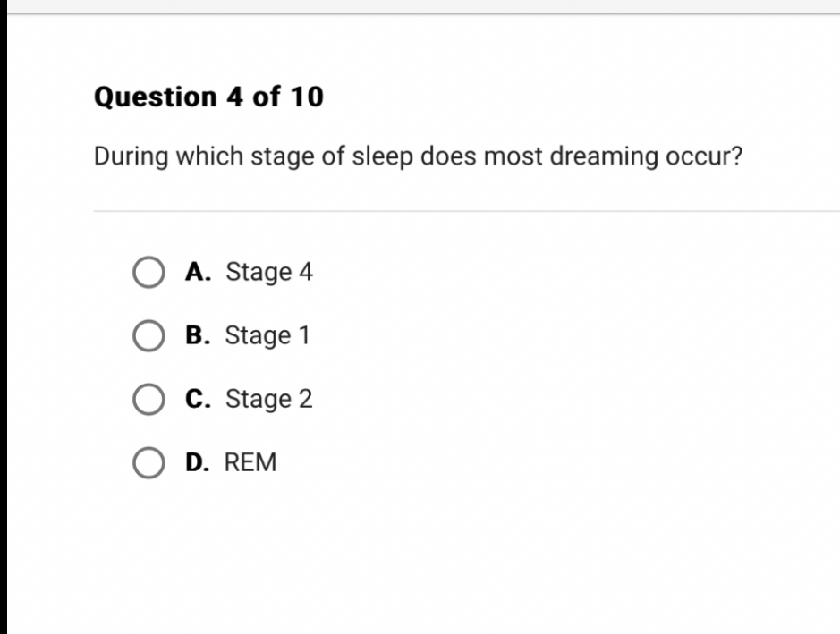Click the text label Stage 1
This screenshot has width=840, height=634.
click(268, 336)
